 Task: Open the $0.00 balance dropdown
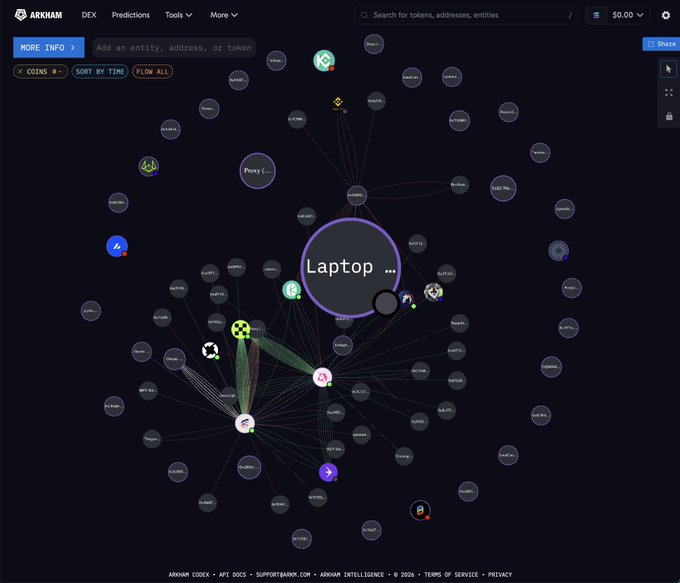pos(628,15)
